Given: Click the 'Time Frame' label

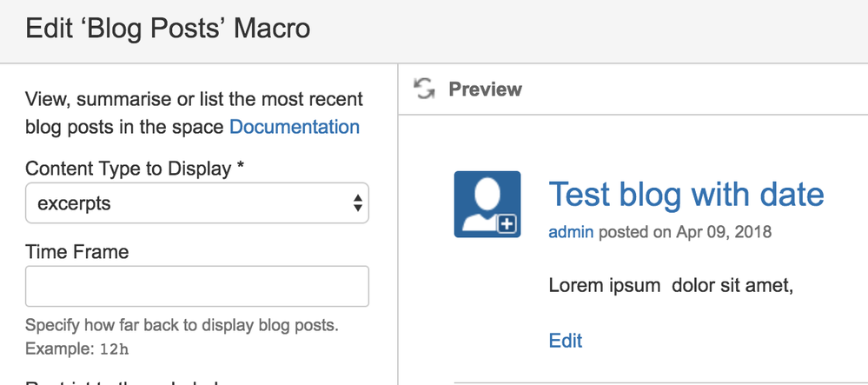Looking at the screenshot, I should point(77,252).
